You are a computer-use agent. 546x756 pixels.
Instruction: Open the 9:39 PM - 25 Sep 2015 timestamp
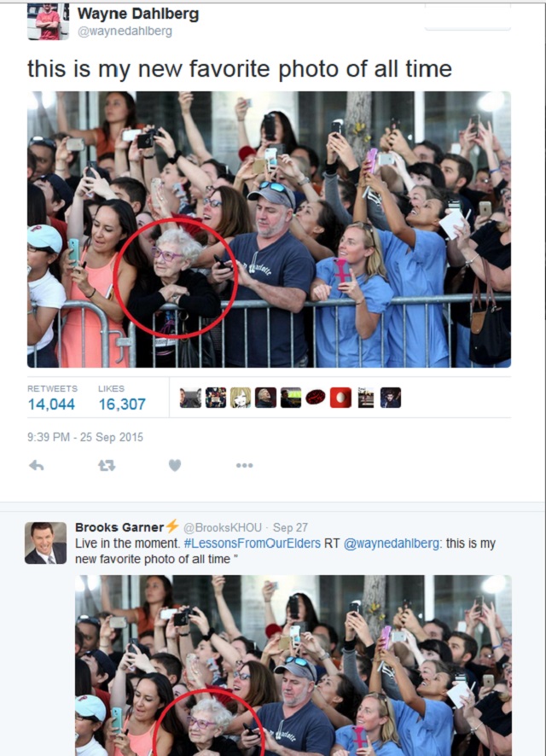85,438
